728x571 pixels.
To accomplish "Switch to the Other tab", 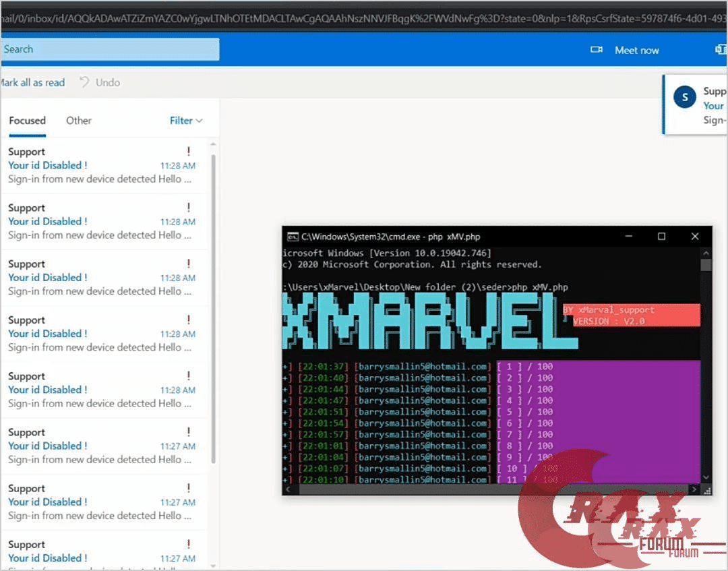I will [79, 121].
